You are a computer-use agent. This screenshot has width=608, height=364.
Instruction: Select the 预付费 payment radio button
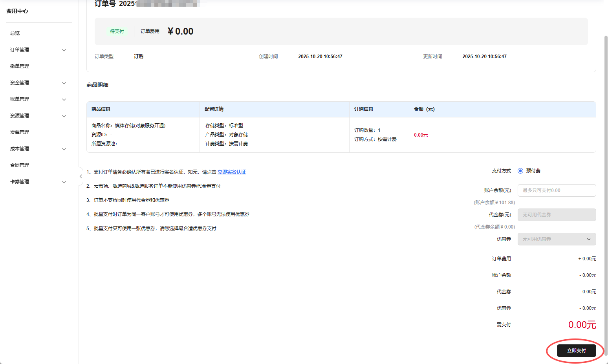520,171
